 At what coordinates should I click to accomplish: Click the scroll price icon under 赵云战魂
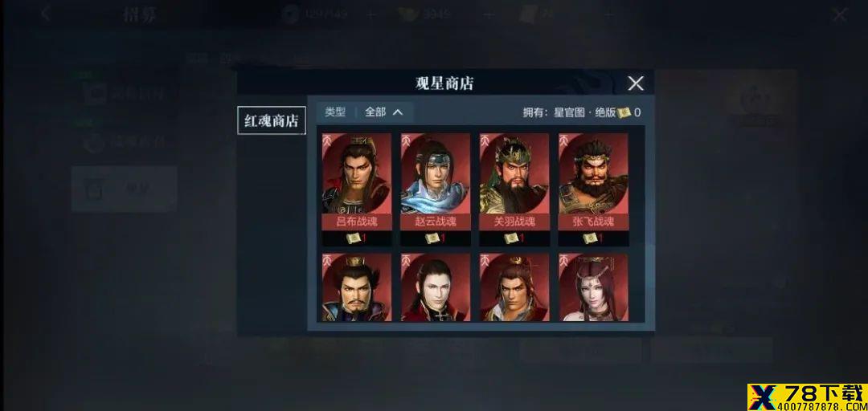[x=432, y=238]
